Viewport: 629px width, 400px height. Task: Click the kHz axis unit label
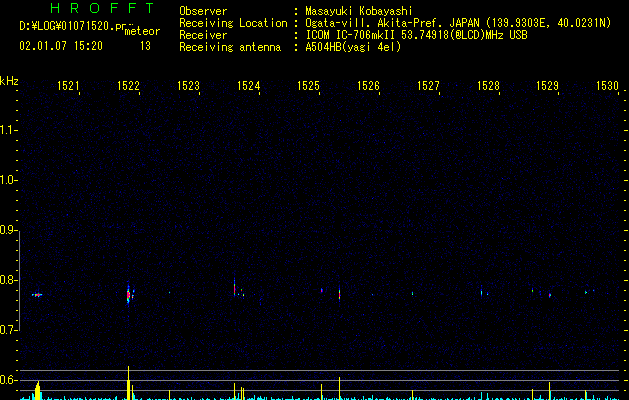tap(9, 81)
